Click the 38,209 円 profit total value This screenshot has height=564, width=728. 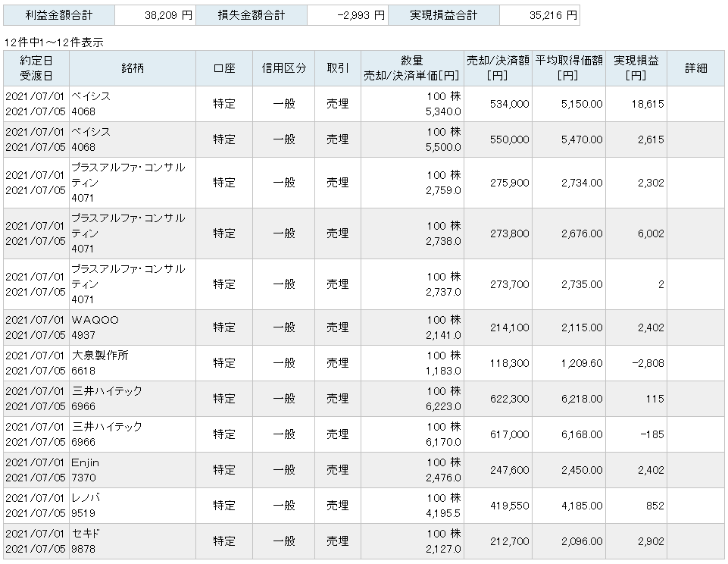tap(168, 15)
